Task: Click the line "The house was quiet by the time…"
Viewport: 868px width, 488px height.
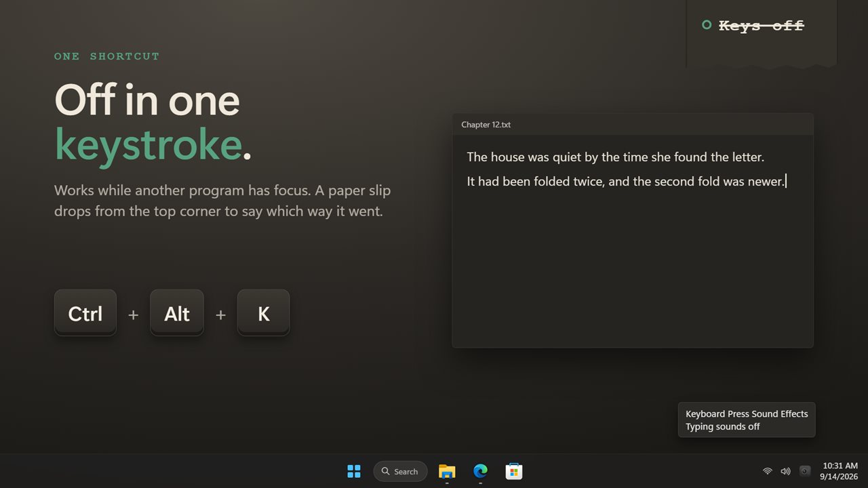Action: pyautogui.click(x=616, y=157)
